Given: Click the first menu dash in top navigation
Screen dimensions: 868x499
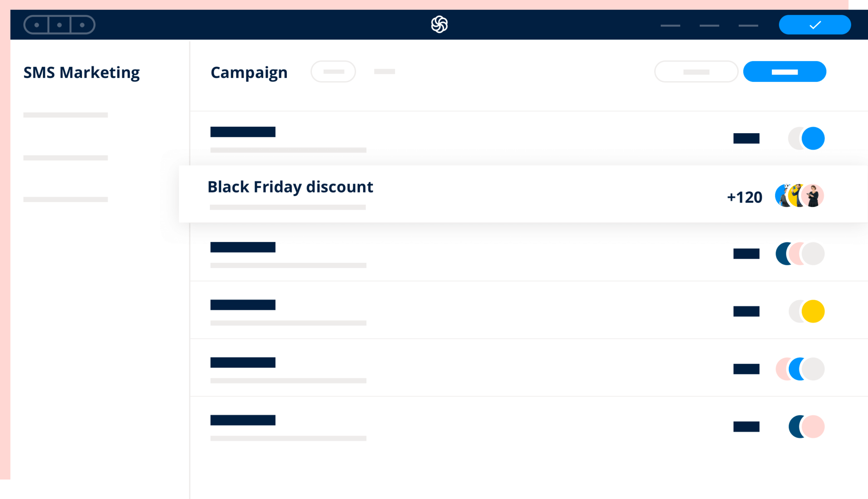Looking at the screenshot, I should click(670, 25).
